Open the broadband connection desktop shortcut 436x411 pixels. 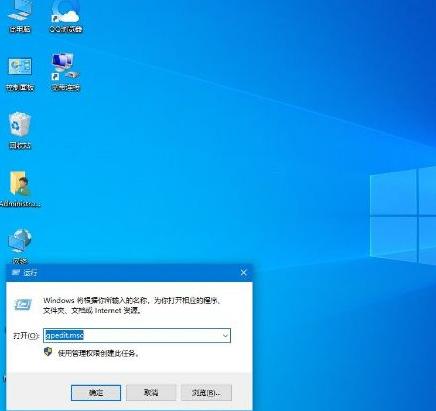click(66, 72)
